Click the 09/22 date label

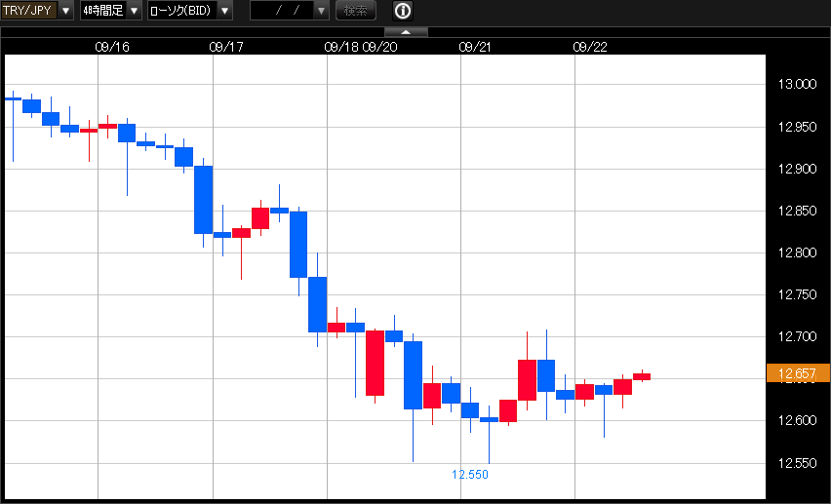pyautogui.click(x=590, y=47)
